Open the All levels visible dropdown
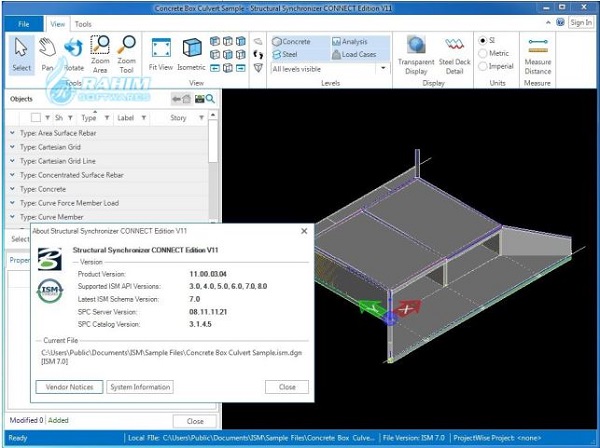The height and width of the screenshot is (448, 600). coord(383,69)
